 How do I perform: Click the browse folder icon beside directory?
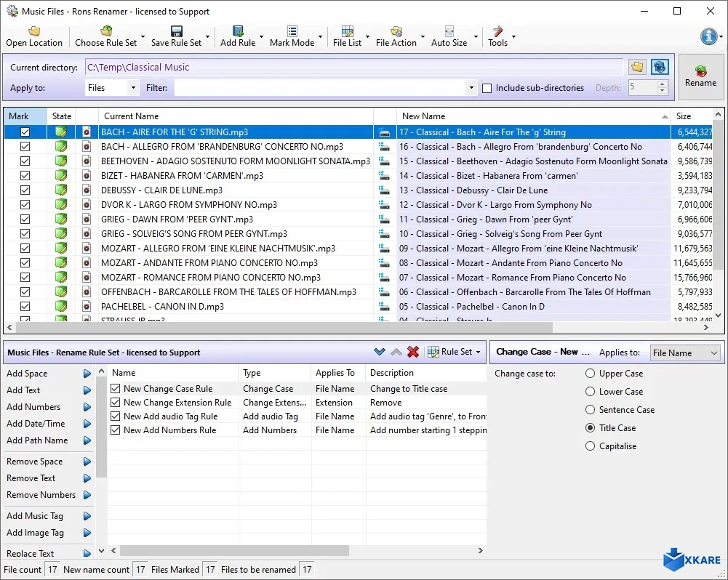638,67
